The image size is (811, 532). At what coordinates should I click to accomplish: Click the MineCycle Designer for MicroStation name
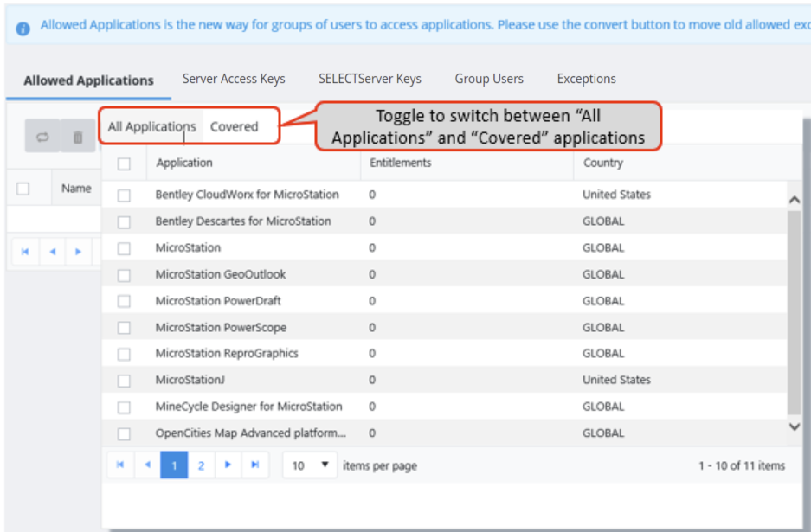pyautogui.click(x=248, y=407)
